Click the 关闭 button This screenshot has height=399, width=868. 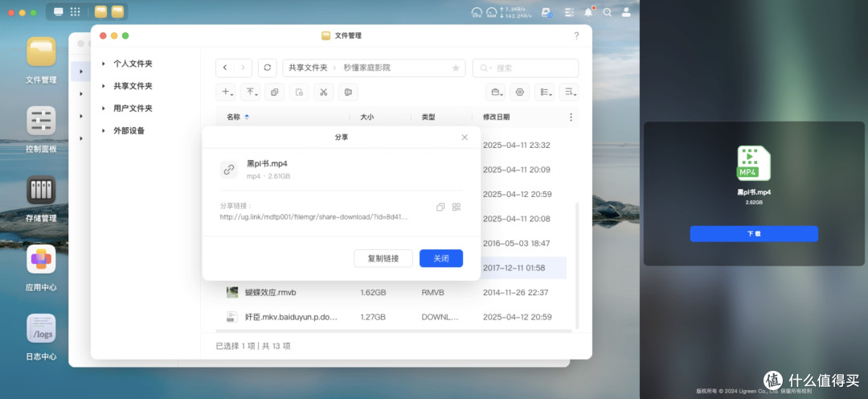(x=441, y=258)
